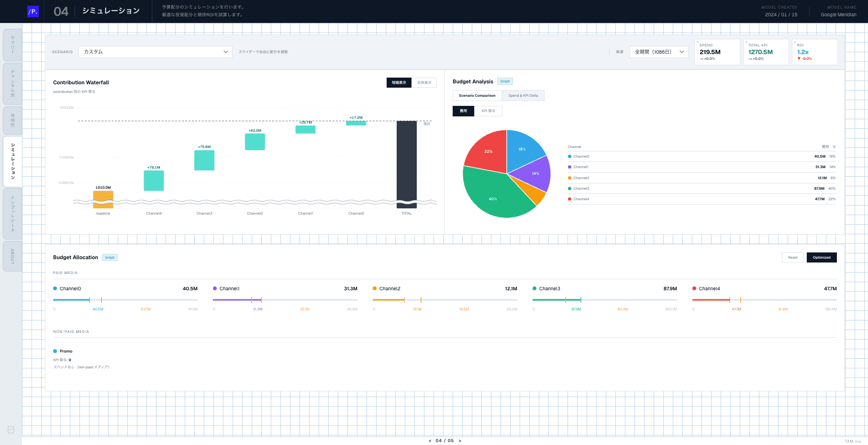Viewport: 868px width, 445px height.
Task: Click the Optimized button
Action: tap(822, 258)
